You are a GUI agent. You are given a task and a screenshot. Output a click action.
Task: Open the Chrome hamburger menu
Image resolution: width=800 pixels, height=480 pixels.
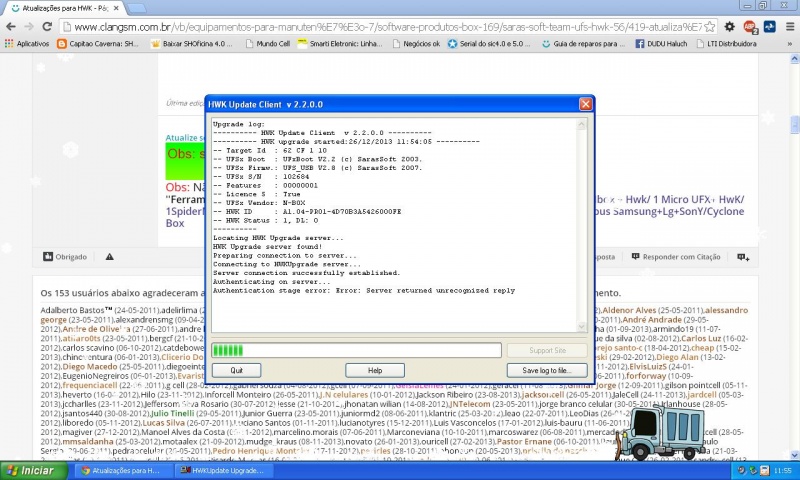(789, 27)
